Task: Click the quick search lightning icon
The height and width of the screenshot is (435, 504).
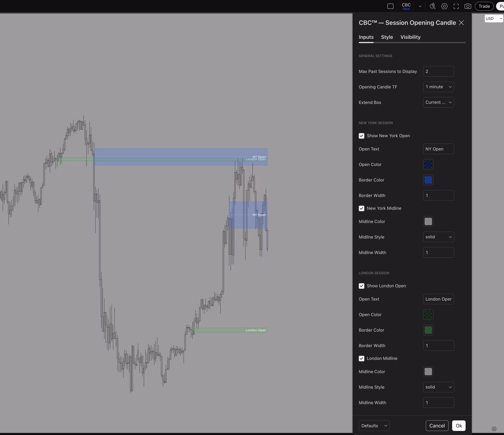Action: (x=433, y=6)
